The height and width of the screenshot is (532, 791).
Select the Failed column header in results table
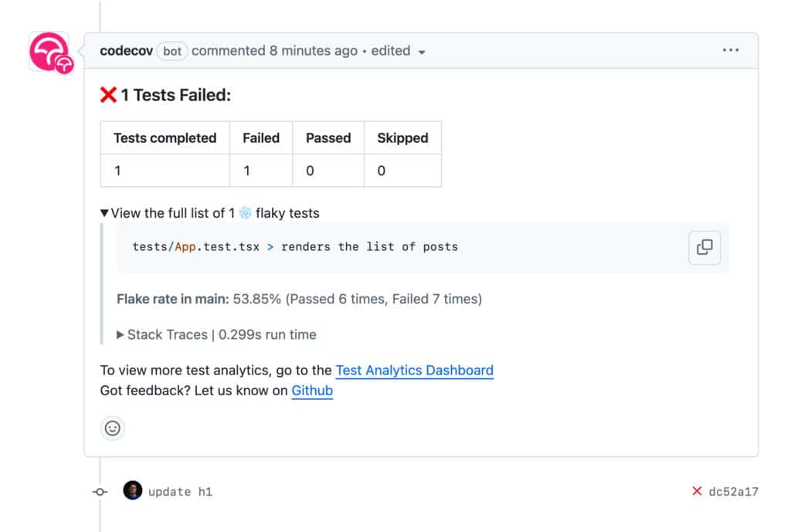tap(260, 137)
